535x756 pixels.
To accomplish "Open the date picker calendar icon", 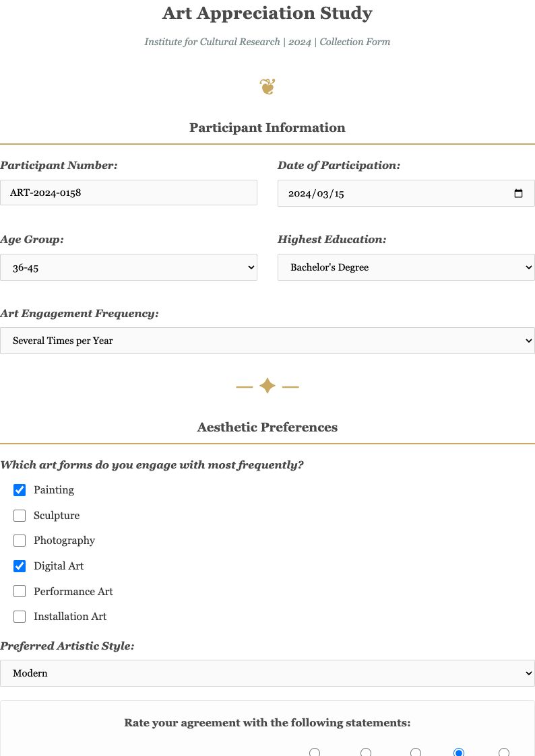I will [518, 193].
